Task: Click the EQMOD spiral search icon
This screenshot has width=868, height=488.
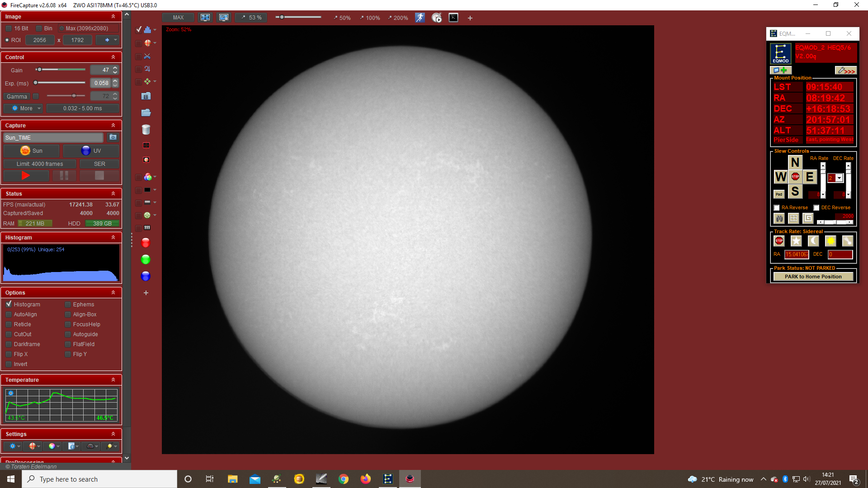Action: coord(808,219)
